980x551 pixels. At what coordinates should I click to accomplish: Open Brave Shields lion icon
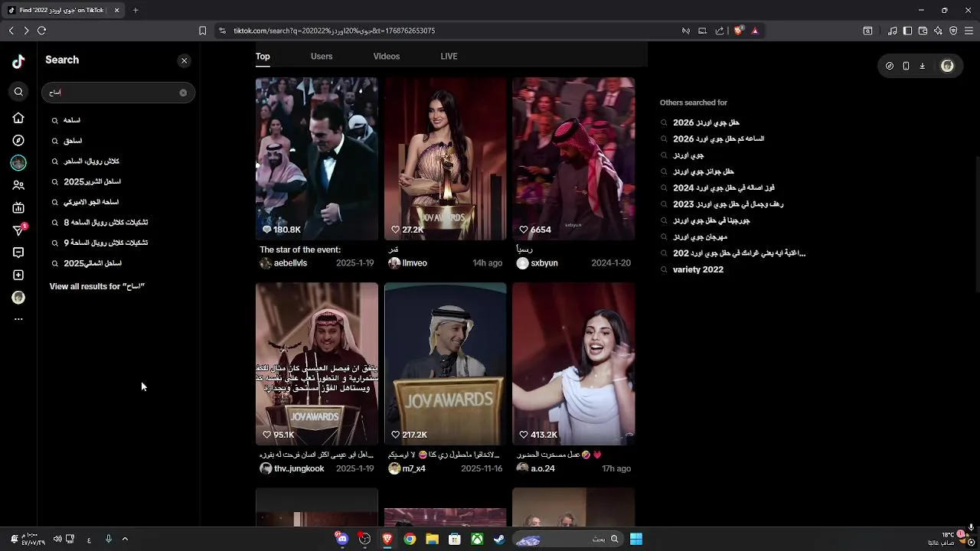point(739,31)
